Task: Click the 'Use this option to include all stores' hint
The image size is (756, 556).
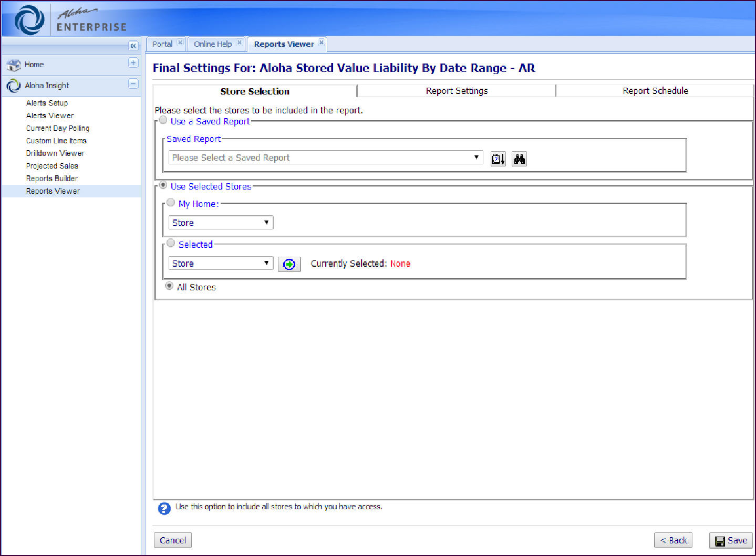Action: [x=279, y=507]
